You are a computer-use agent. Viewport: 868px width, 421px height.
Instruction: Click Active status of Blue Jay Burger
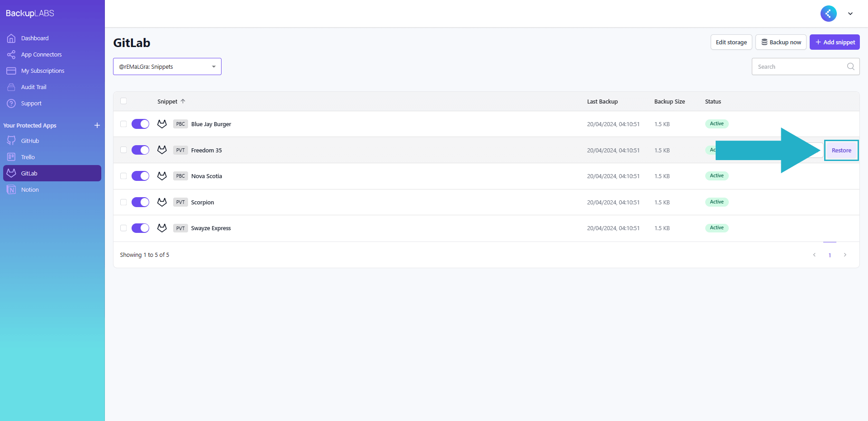pos(717,124)
